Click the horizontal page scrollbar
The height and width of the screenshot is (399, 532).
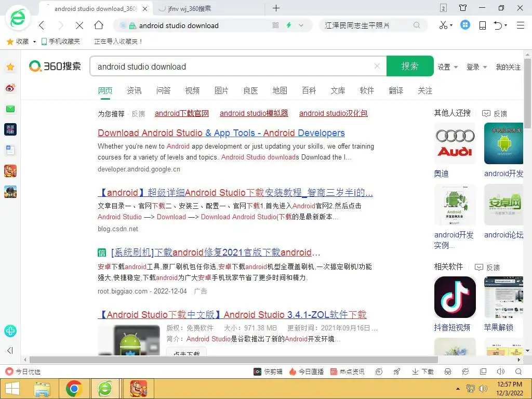(233, 360)
